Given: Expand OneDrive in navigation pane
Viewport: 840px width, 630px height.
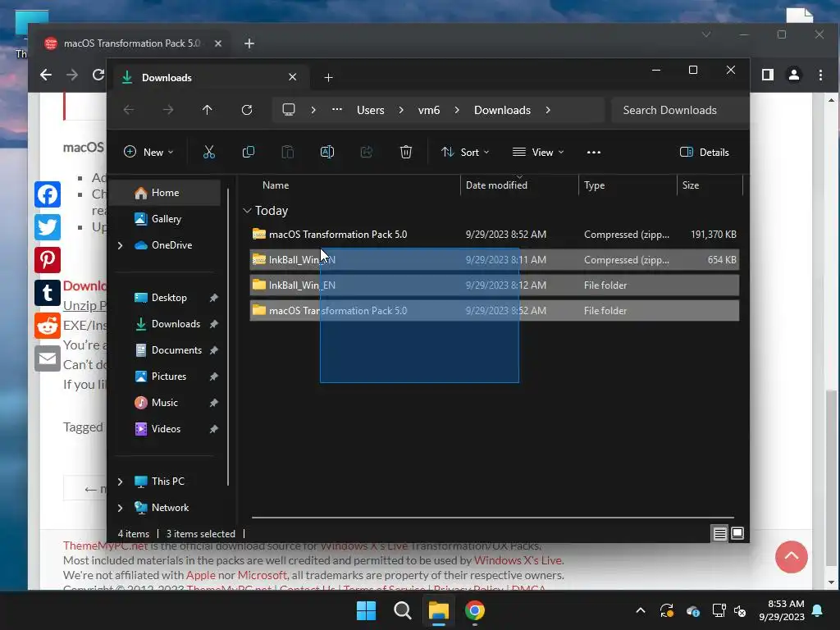Looking at the screenshot, I should point(120,245).
